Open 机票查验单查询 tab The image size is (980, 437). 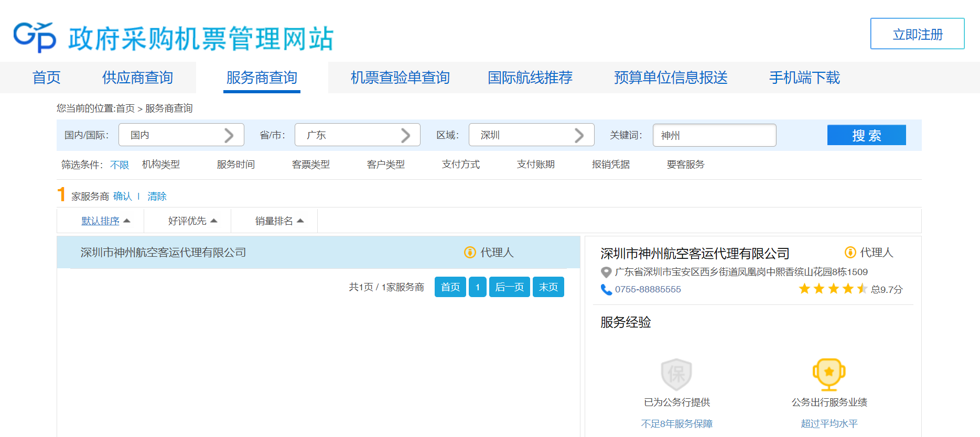click(x=400, y=78)
